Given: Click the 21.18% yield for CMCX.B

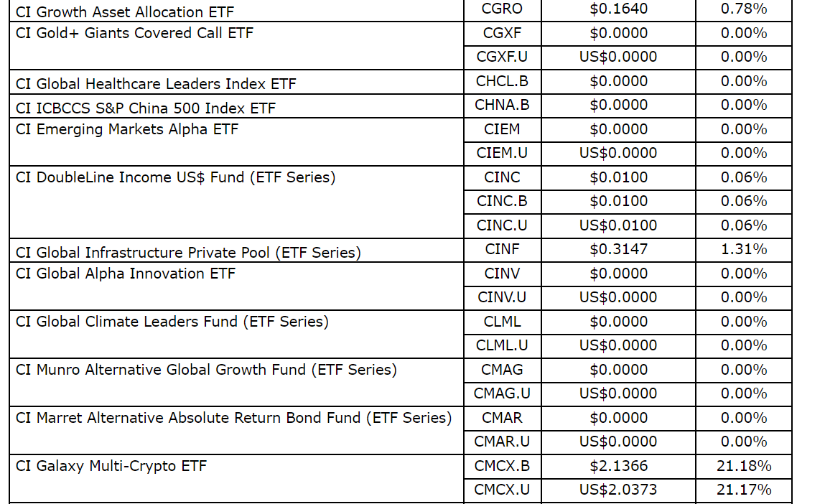Looking at the screenshot, I should coord(744,466).
